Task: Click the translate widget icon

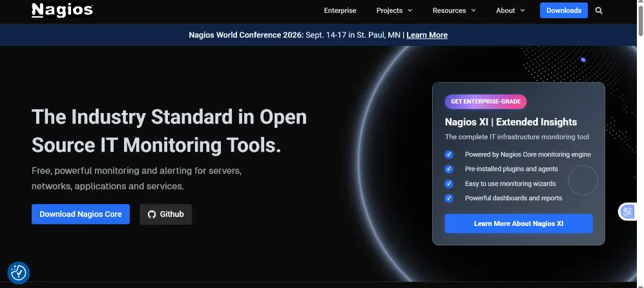Action: tap(628, 212)
